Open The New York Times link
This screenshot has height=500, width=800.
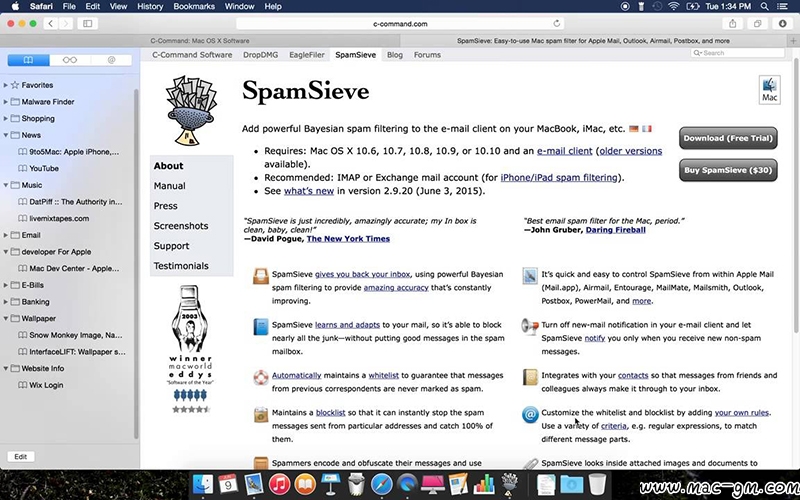[348, 239]
